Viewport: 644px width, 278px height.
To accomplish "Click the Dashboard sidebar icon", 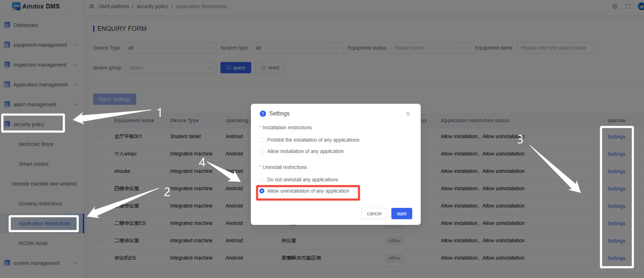I will tap(7, 25).
